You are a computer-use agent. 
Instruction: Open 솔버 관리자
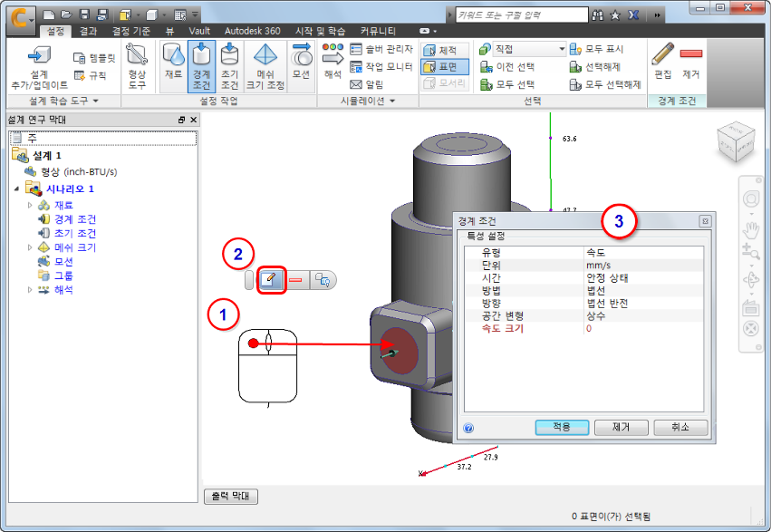point(381,49)
